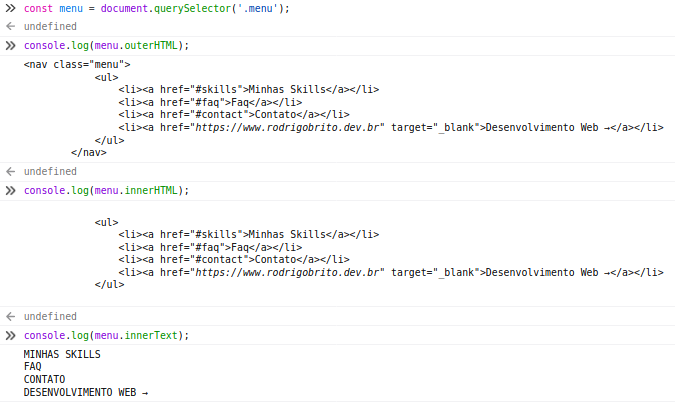Click the return arrow of the first undefined
Viewport: 675px width, 402px height.
(x=9, y=27)
